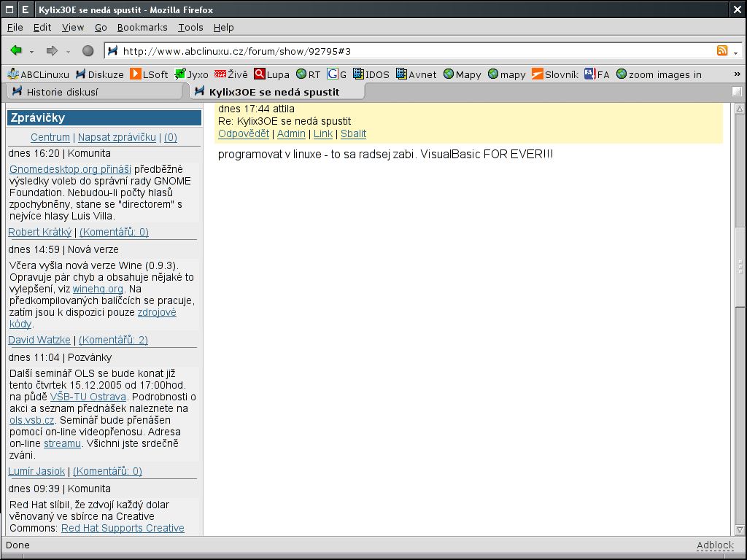Open the Gnomedesktop.org přináší link
Image resolution: width=747 pixels, height=560 pixels.
70,169
